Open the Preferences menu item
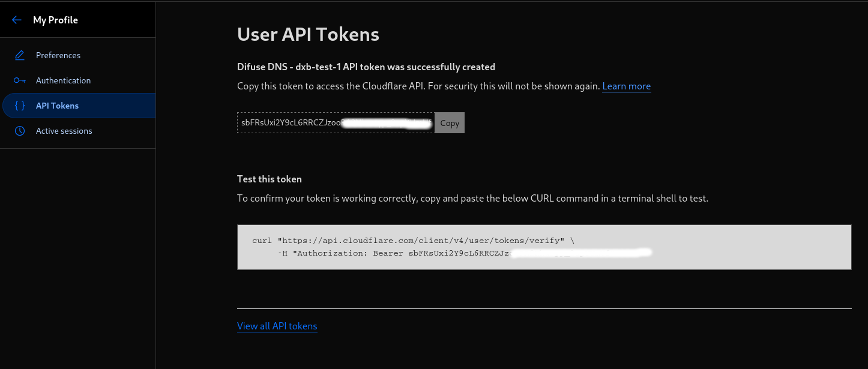868x369 pixels. 78,55
